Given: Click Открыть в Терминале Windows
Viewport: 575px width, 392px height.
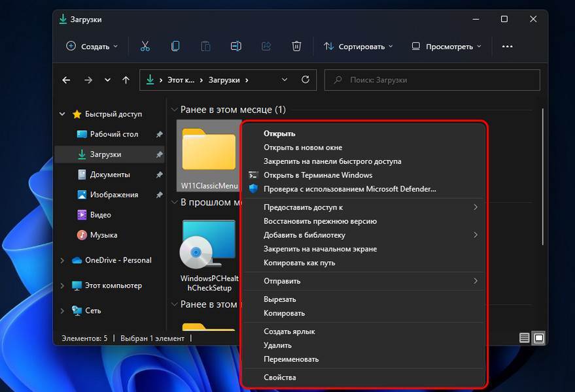Looking at the screenshot, I should click(317, 175).
